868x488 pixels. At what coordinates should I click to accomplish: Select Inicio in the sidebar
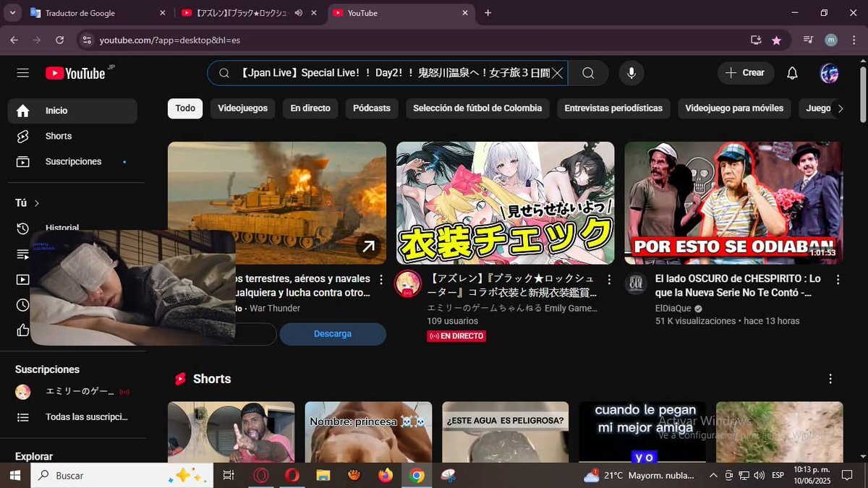[x=72, y=111]
